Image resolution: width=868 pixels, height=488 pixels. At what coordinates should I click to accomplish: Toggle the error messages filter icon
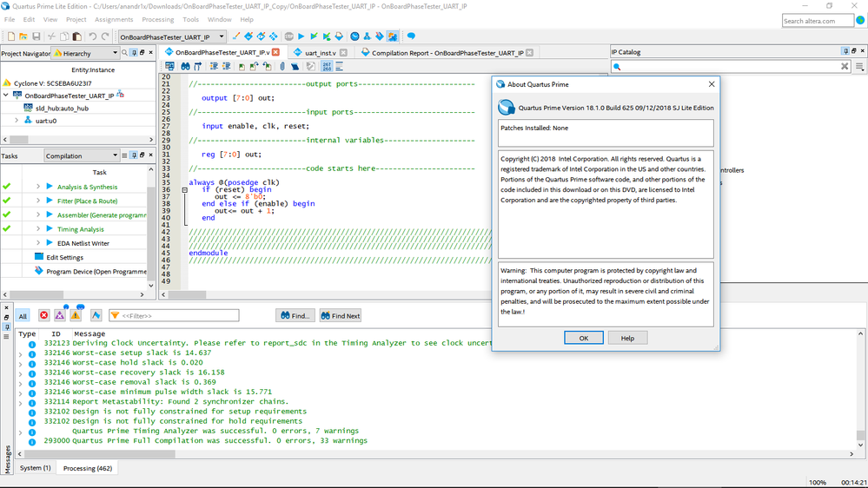tap(43, 315)
